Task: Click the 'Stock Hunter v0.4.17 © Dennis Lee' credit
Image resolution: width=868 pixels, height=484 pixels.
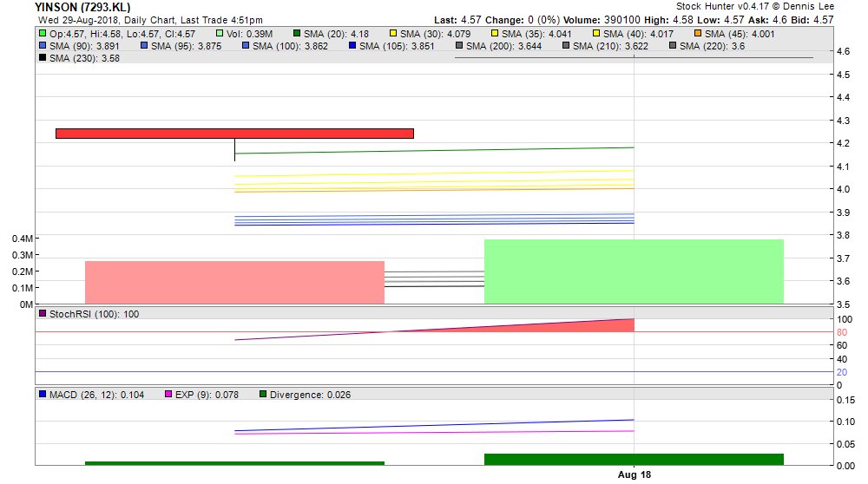Action: pos(755,7)
